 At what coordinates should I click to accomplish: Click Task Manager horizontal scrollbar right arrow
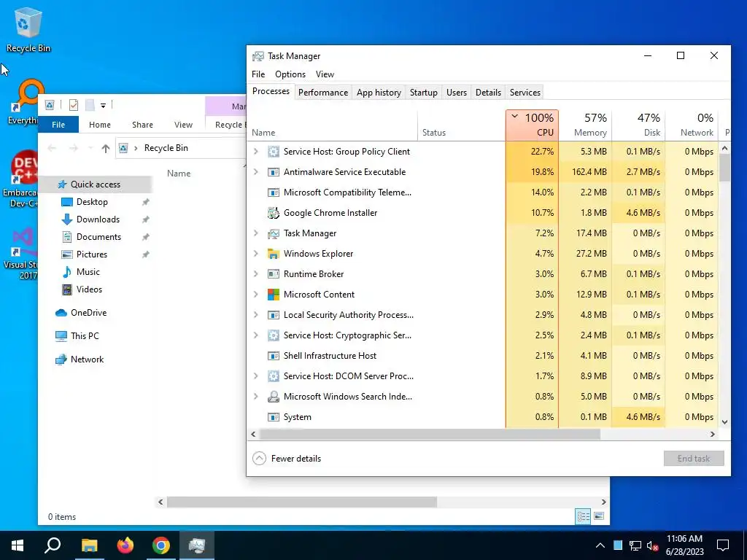713,435
